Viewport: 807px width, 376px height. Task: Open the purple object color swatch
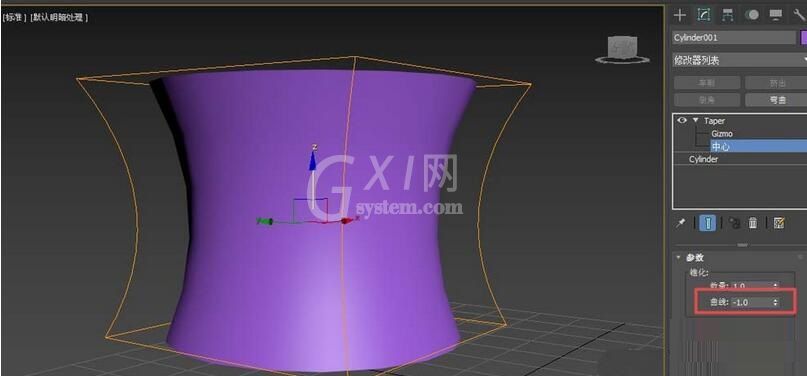[x=803, y=38]
